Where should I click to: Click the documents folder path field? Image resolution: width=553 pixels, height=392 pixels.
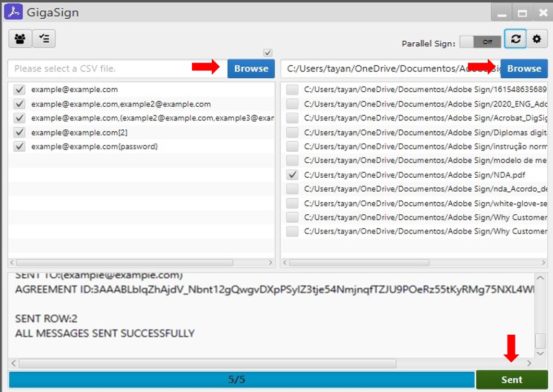pyautogui.click(x=391, y=68)
